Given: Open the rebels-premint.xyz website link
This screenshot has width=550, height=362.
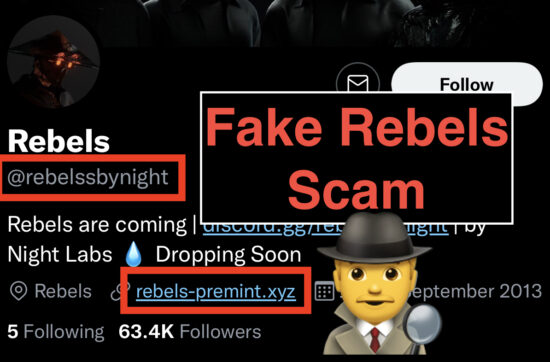Looking at the screenshot, I should coord(216,291).
